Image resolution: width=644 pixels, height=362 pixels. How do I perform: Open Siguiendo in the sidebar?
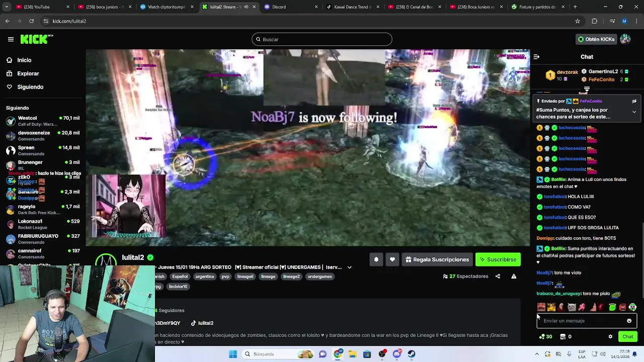point(30,87)
